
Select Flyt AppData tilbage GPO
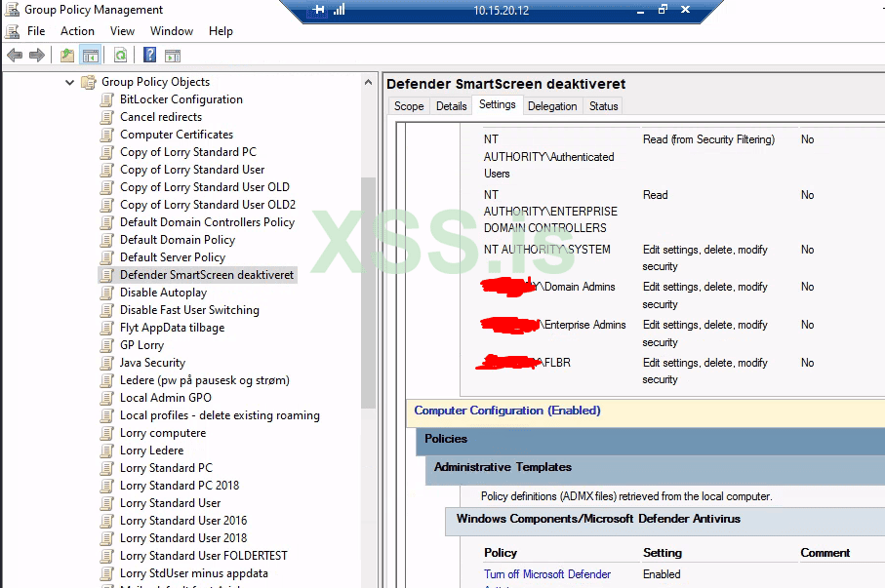(x=172, y=328)
